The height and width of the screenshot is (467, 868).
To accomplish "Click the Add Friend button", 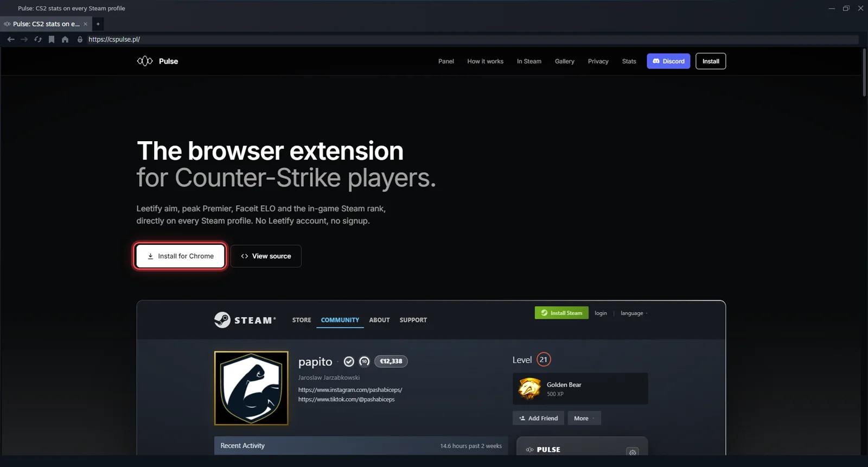I will coord(538,418).
